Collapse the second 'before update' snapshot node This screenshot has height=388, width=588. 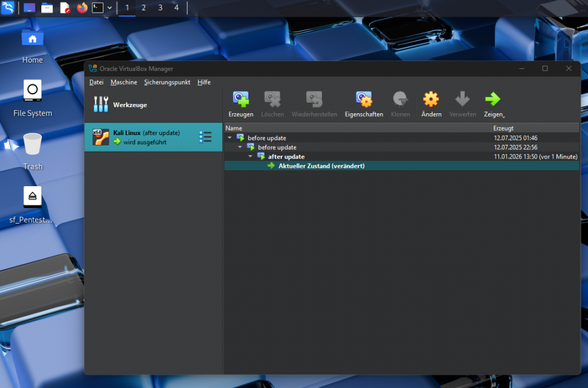[x=240, y=147]
